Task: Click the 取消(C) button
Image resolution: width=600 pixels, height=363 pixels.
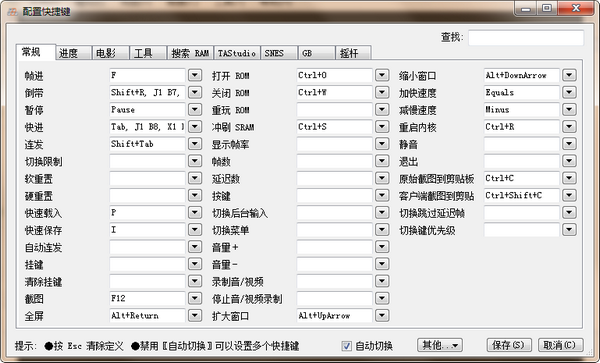Action: (560, 345)
